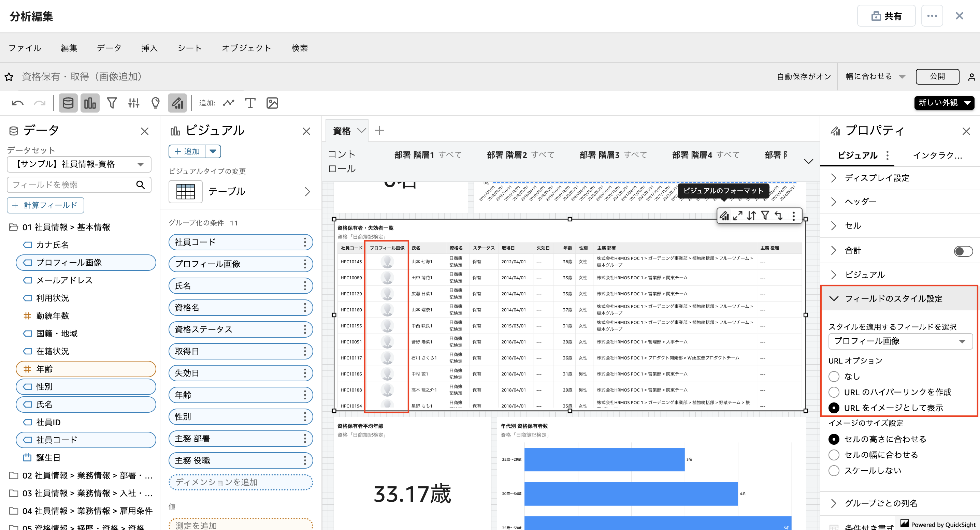Add an image using toolbar image icon
The image size is (980, 530).
pos(272,103)
